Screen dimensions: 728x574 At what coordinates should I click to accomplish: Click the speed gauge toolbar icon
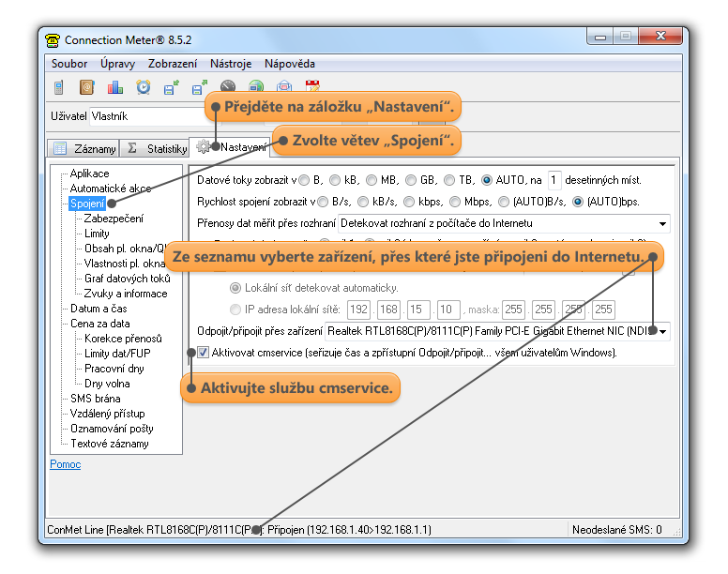tap(228, 86)
